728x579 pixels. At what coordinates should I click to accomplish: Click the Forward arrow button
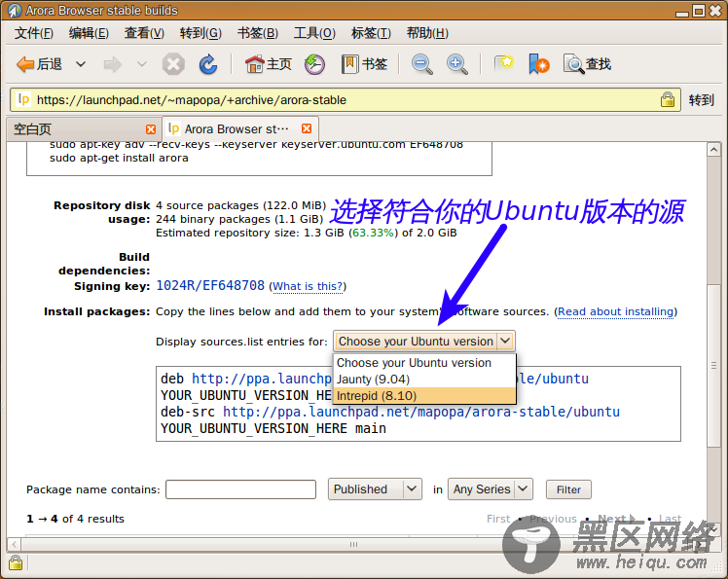click(x=112, y=64)
